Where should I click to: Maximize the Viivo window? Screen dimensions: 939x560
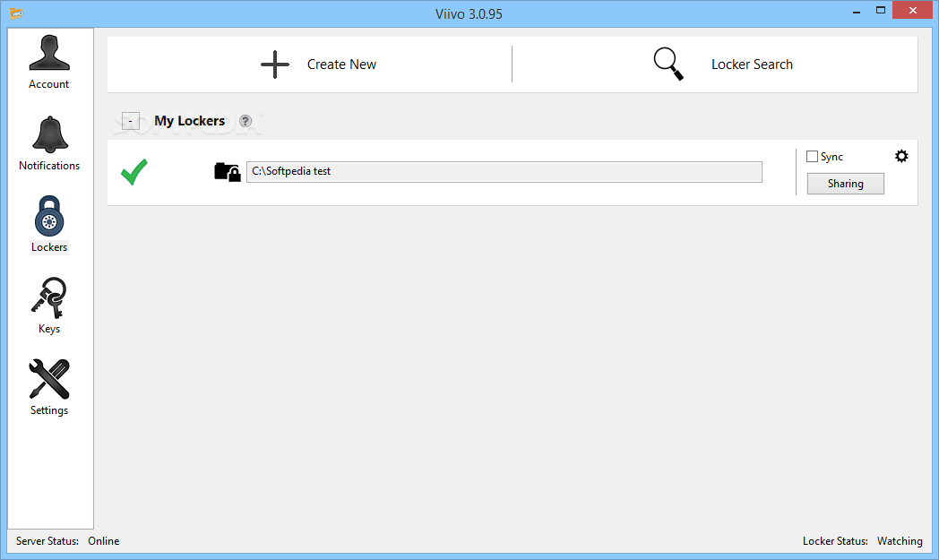tap(880, 10)
